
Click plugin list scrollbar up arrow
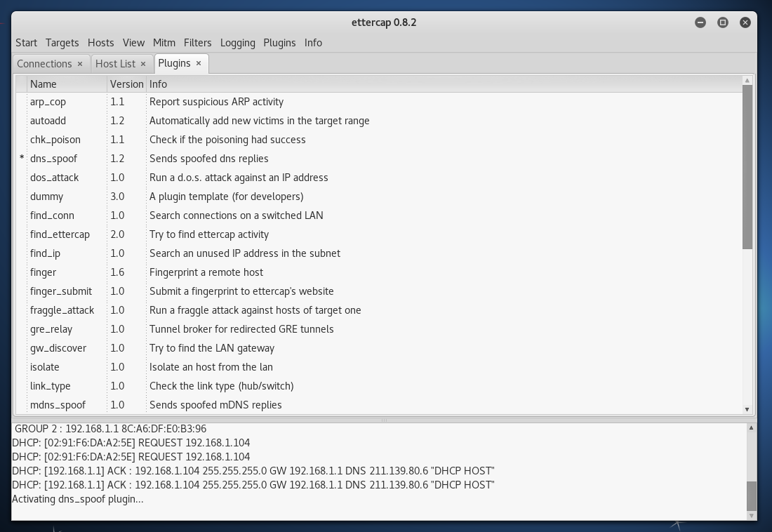(747, 80)
